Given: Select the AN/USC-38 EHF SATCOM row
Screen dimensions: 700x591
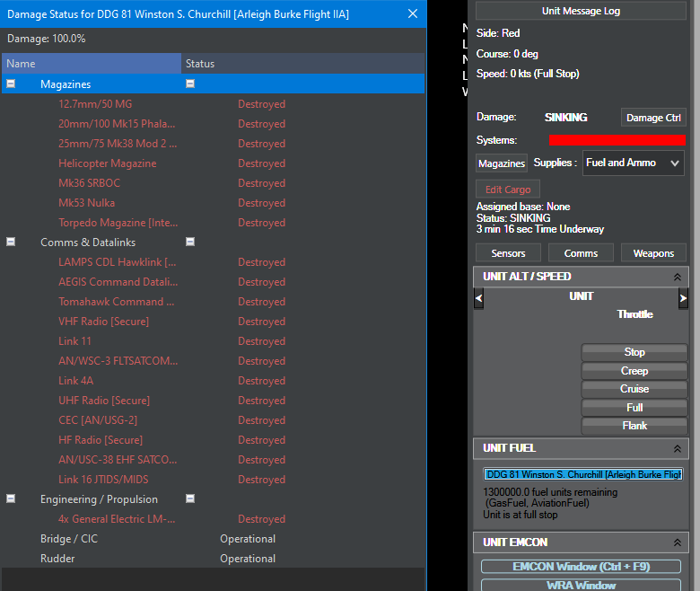Looking at the screenshot, I should (213, 460).
